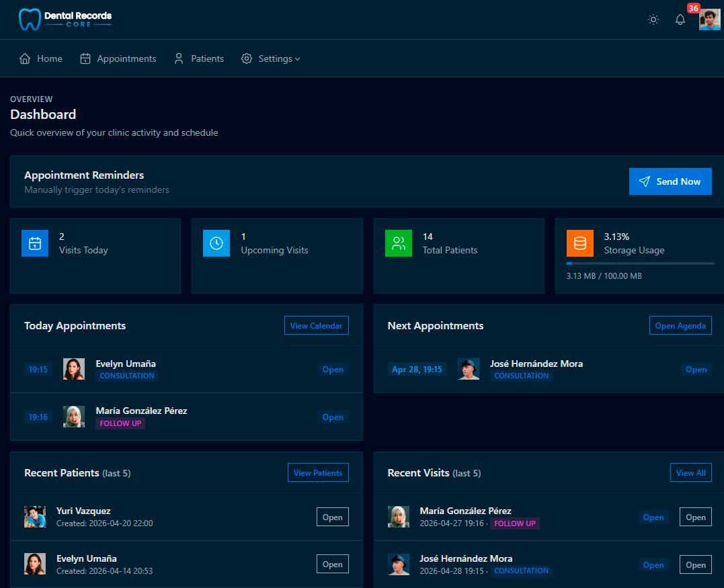The width and height of the screenshot is (724, 588).
Task: Click the FOLLOW UP tag in Today Appointments
Action: (x=120, y=423)
